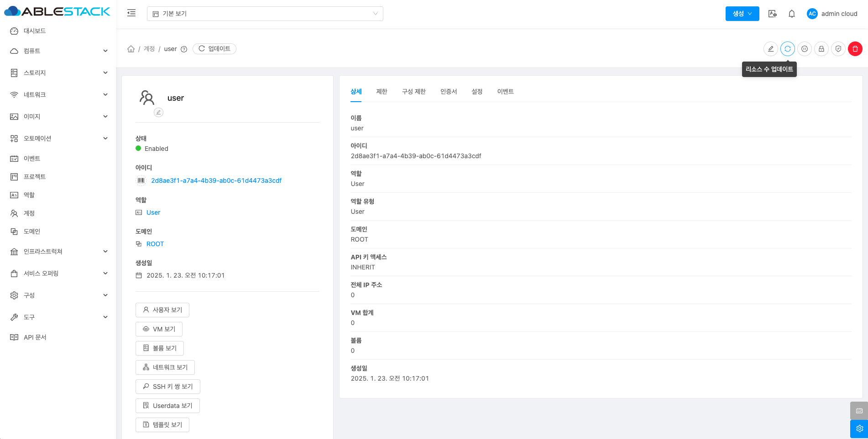The height and width of the screenshot is (439, 868).
Task: Click the language translation icon
Action: [x=773, y=14]
